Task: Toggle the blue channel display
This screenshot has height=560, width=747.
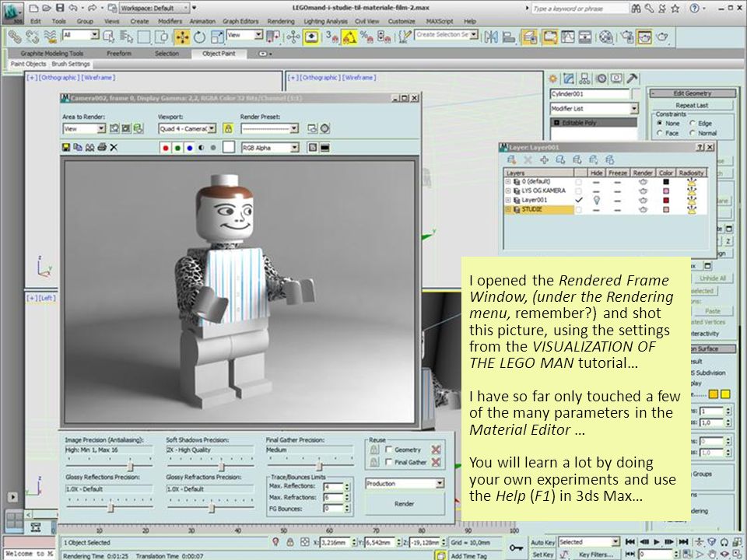Action: 189,148
